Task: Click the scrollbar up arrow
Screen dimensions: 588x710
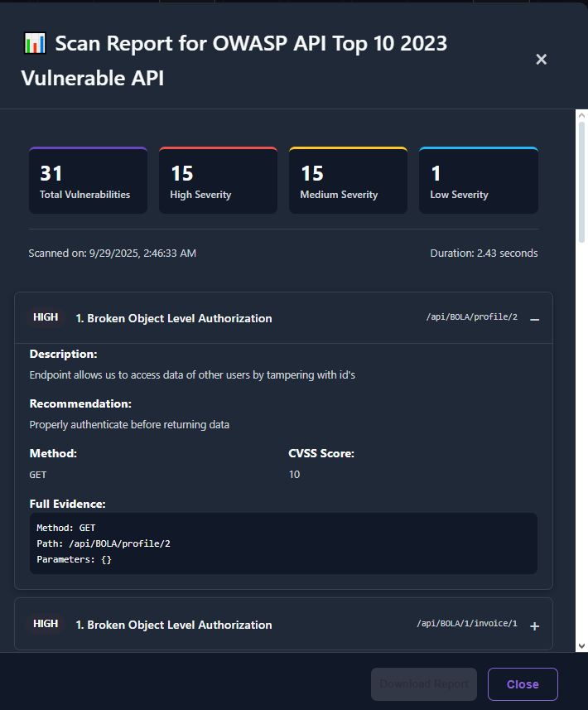Action: (x=581, y=116)
